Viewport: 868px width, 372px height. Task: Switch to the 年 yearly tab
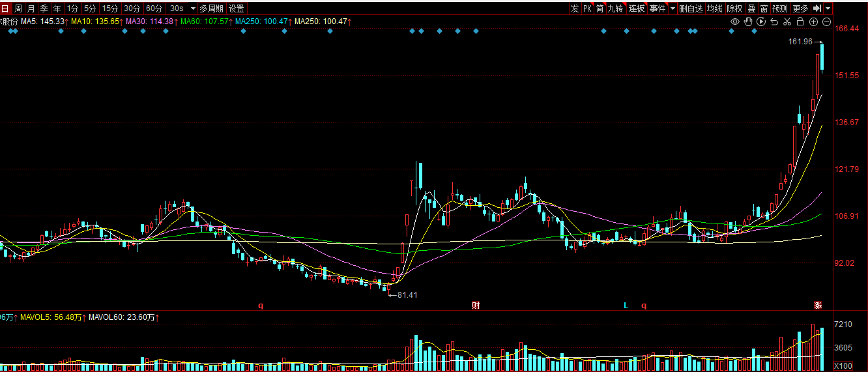click(57, 8)
